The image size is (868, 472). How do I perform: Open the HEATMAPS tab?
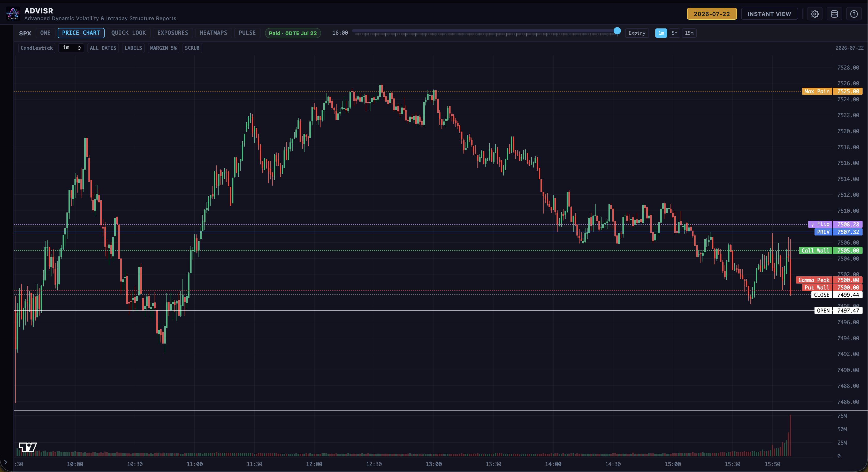(213, 33)
